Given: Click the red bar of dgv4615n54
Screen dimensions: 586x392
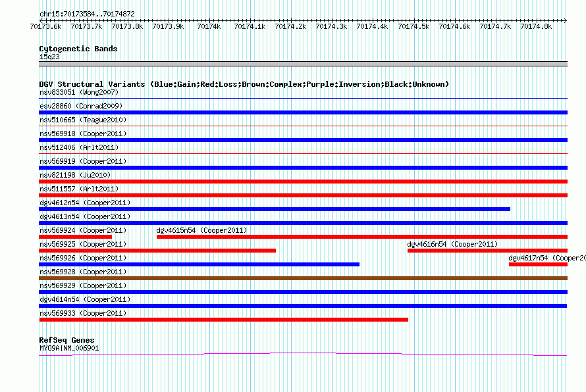Looking at the screenshot, I should 362,237.
